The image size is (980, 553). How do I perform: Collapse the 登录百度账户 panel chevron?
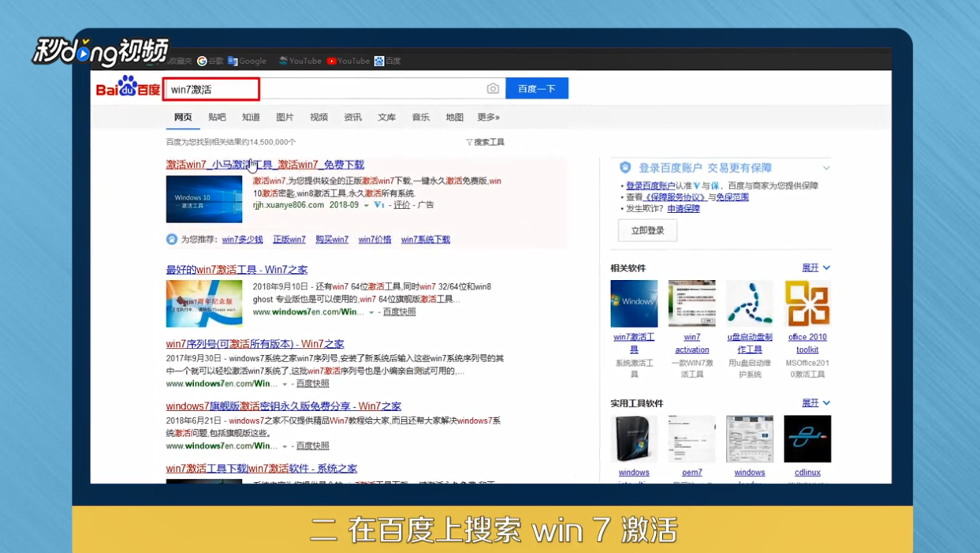click(x=826, y=168)
